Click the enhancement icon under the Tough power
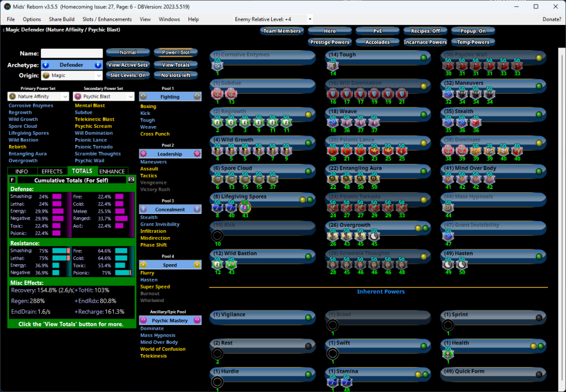Screen dimensions: 566x392 pos(333,66)
